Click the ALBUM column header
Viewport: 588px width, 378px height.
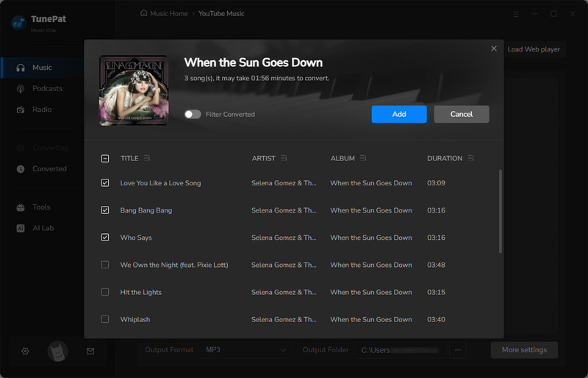tap(343, 158)
